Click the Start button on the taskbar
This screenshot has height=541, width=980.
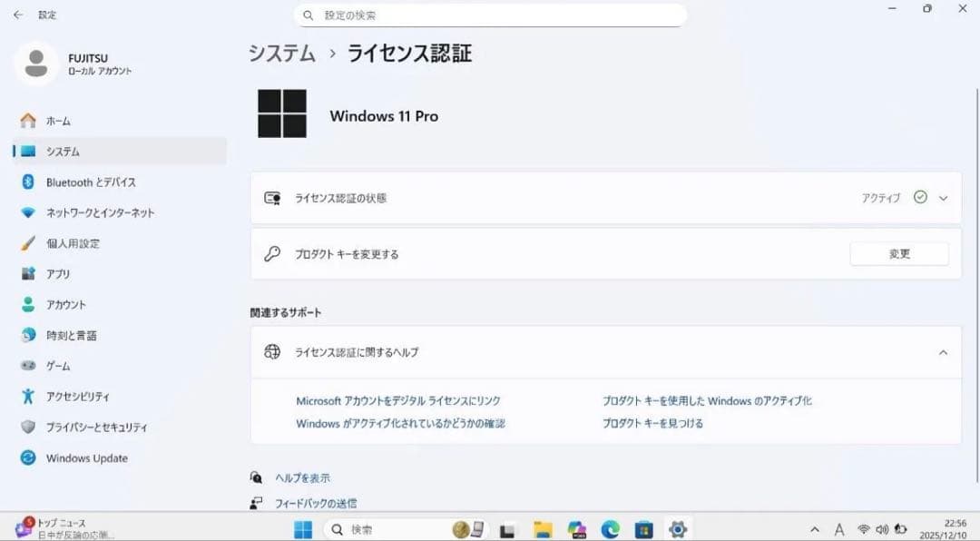[x=303, y=527]
